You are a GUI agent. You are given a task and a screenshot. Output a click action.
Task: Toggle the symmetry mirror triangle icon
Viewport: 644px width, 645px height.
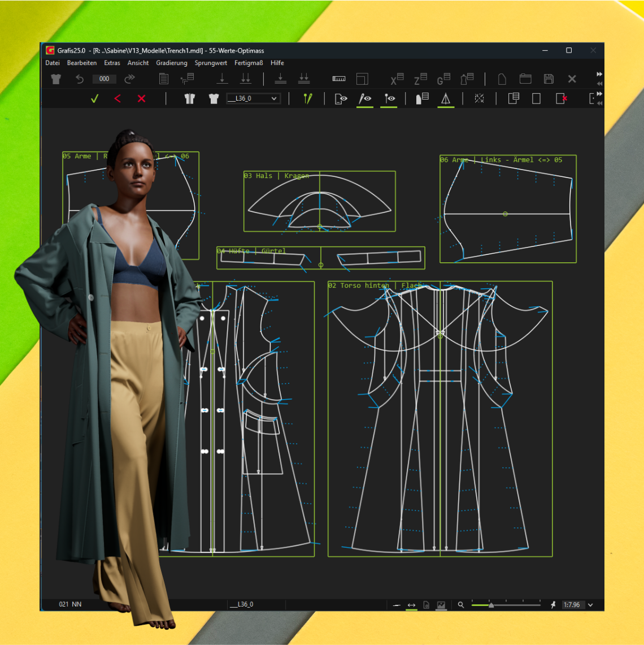pyautogui.click(x=446, y=99)
